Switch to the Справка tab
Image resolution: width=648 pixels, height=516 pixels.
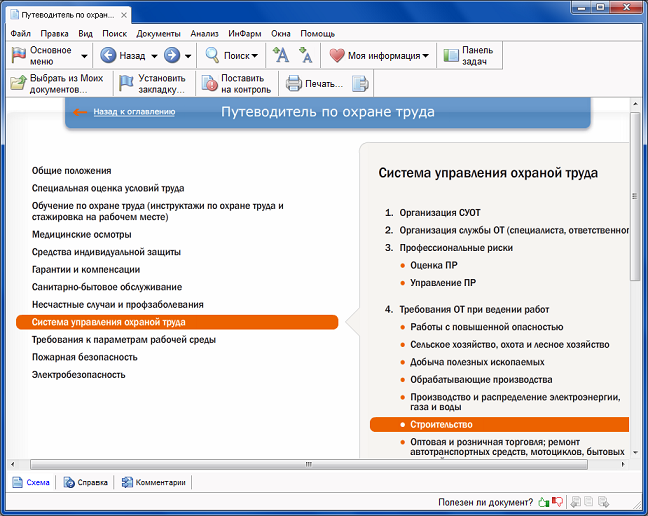(85, 482)
